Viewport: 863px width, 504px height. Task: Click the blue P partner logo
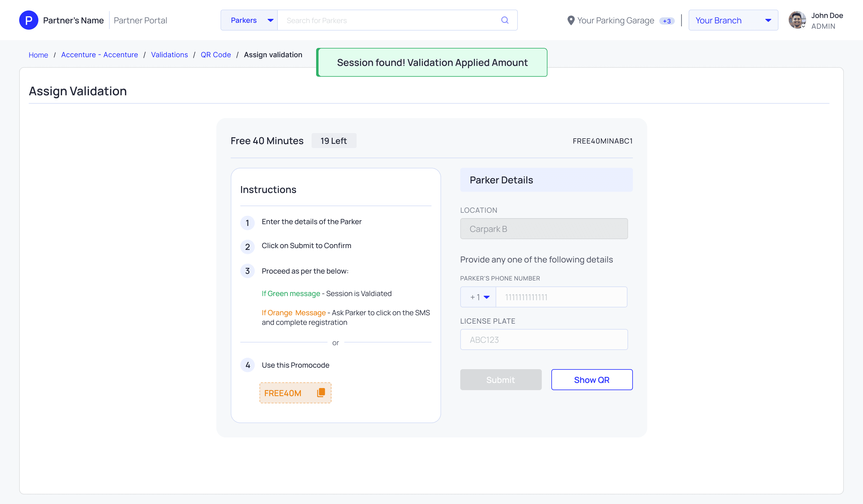pyautogui.click(x=29, y=20)
